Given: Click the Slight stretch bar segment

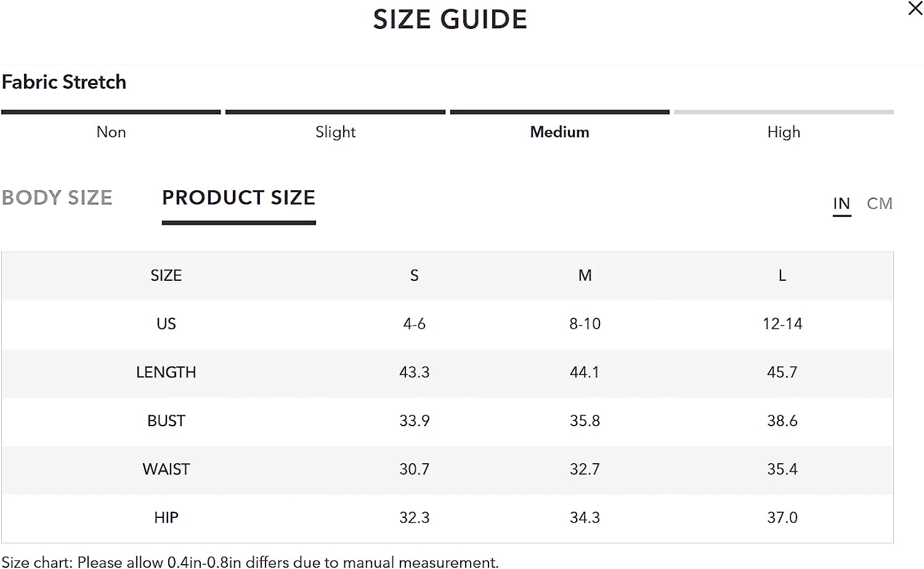Looking at the screenshot, I should click(335, 112).
